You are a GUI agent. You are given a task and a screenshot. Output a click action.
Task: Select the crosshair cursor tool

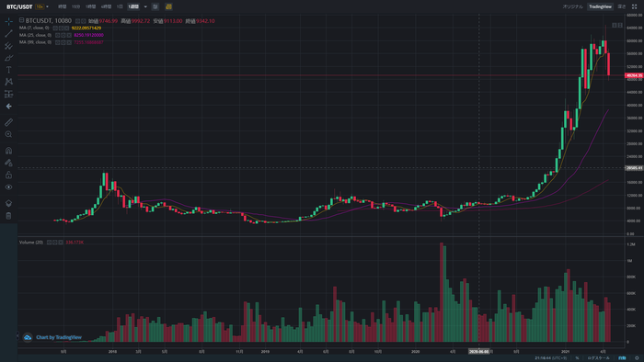(x=8, y=21)
